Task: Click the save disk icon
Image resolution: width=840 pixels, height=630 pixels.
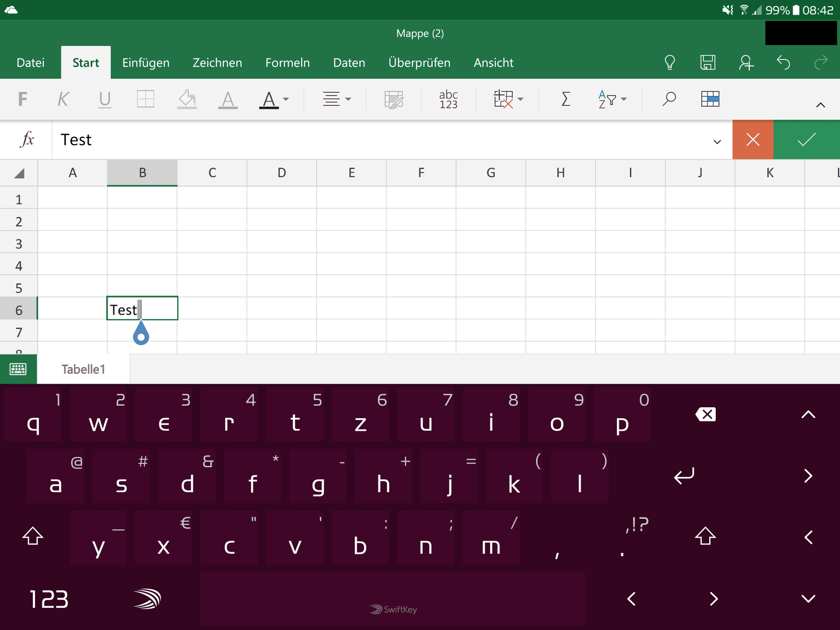Action: (x=708, y=63)
